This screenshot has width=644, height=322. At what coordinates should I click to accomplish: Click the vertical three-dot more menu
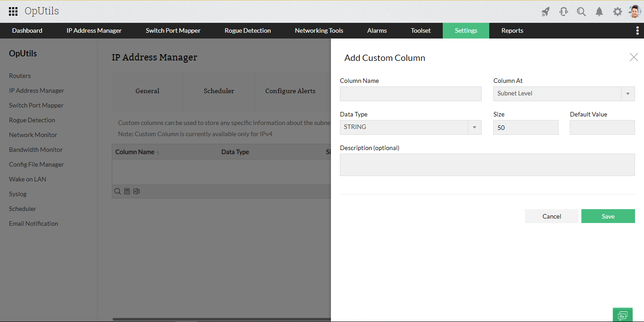click(637, 30)
